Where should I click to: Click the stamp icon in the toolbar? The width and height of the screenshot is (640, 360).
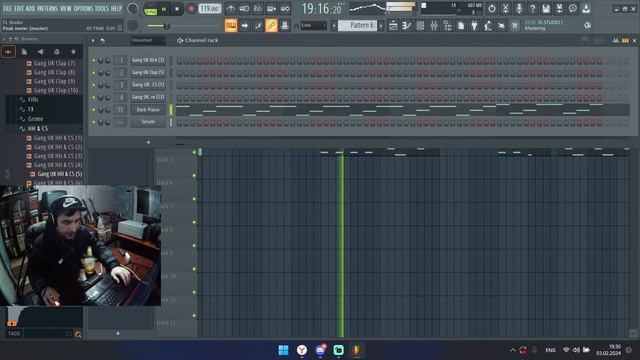[285, 26]
